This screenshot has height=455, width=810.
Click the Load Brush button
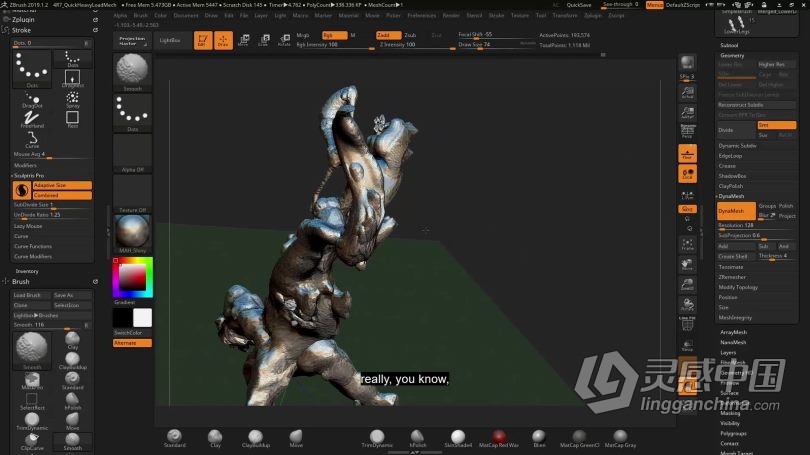[32, 295]
